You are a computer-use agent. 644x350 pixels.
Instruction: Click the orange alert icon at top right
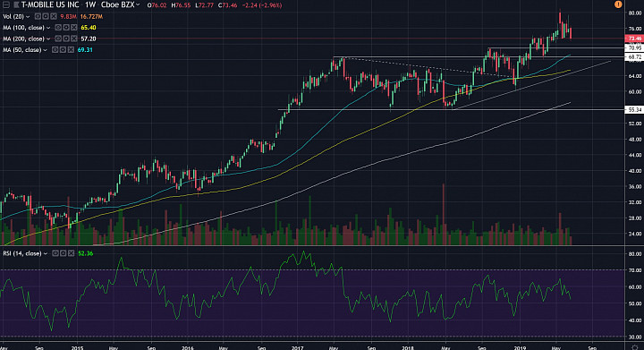618,4
